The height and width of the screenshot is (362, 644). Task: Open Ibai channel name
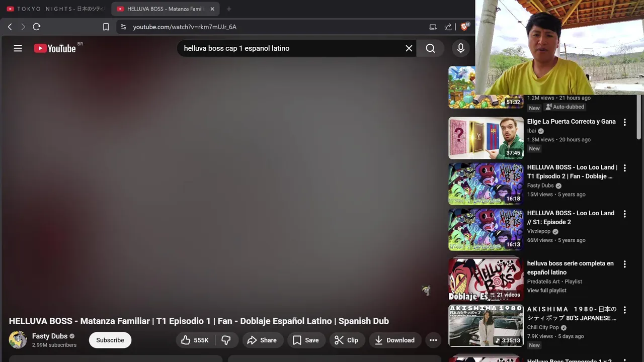pos(532,131)
